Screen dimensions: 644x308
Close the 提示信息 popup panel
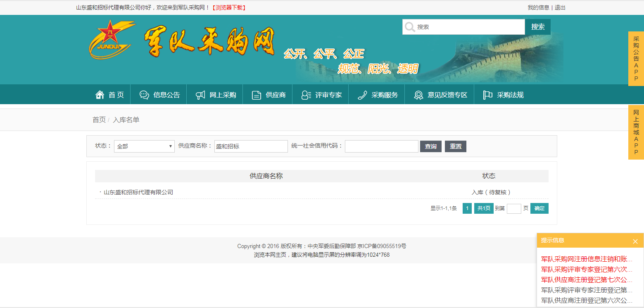[635, 241]
